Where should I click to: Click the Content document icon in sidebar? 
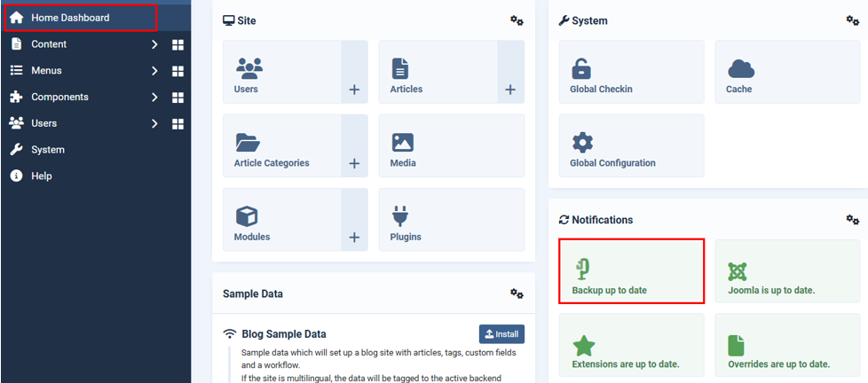click(x=17, y=44)
